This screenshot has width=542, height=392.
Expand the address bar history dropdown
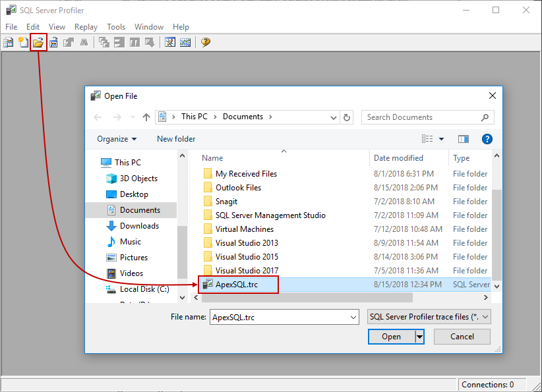point(333,117)
